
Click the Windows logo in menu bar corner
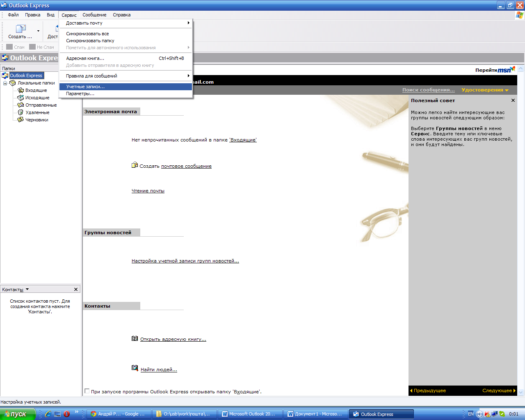click(x=519, y=15)
